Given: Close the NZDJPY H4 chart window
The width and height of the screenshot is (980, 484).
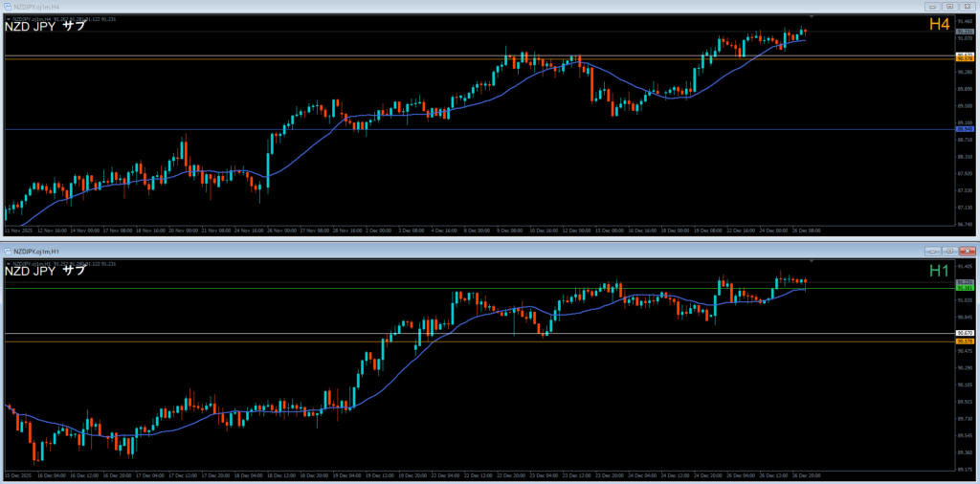Looking at the screenshot, I should coord(966,7).
